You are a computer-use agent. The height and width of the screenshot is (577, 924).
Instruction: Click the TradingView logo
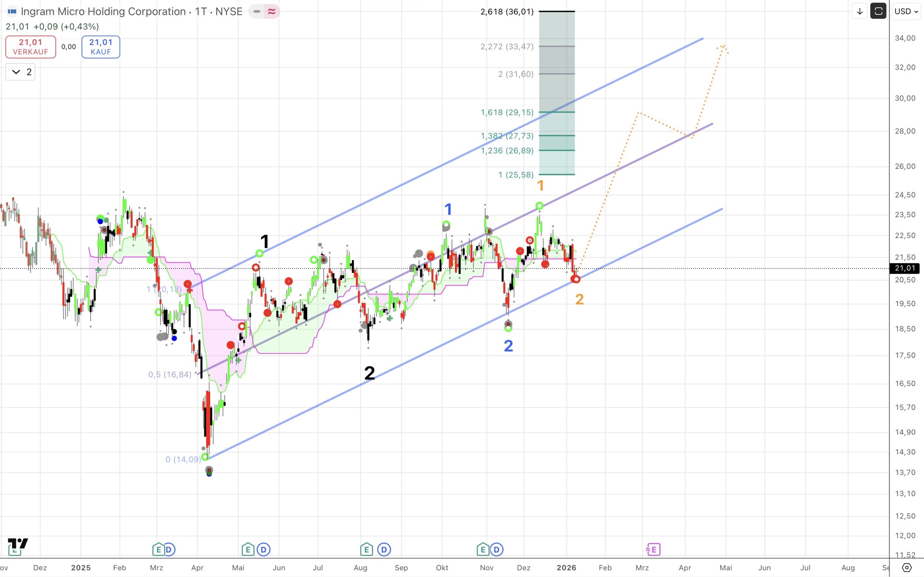click(x=18, y=543)
